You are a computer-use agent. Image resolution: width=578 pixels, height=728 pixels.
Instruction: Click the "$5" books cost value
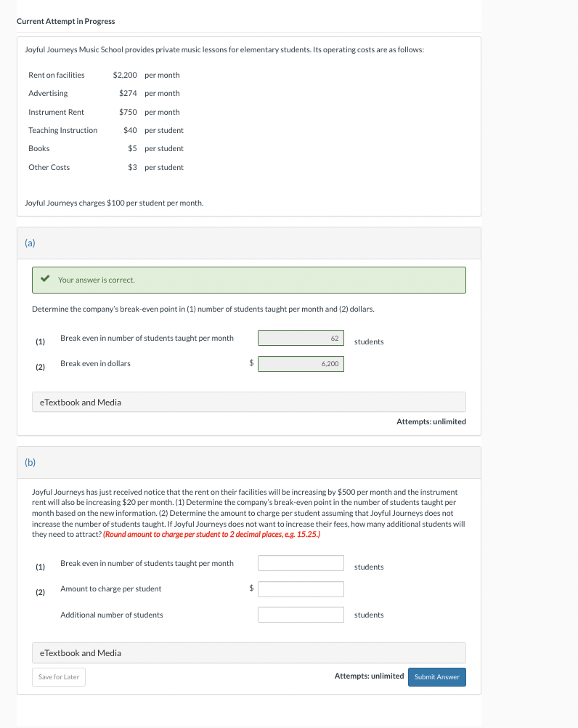(x=133, y=148)
